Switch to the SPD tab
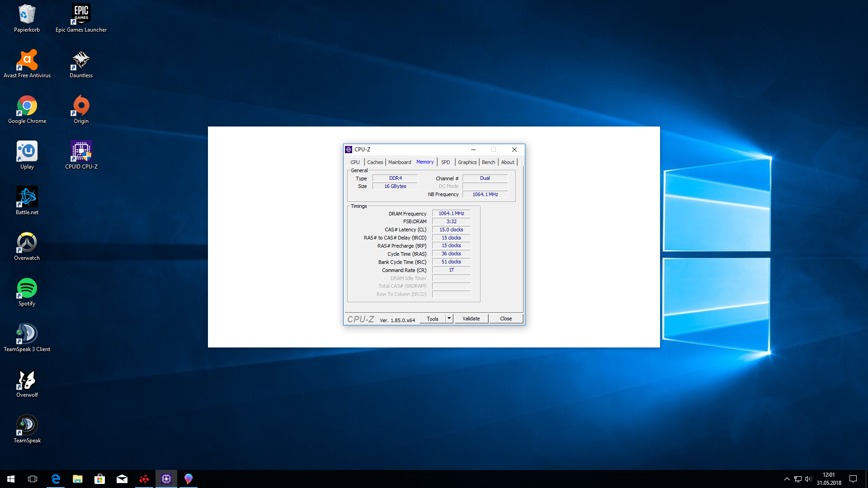 pyautogui.click(x=445, y=162)
